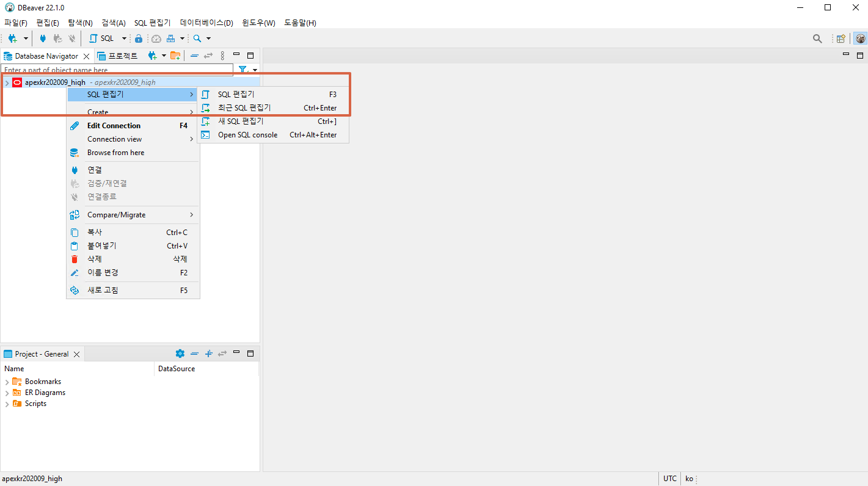Select the apexkr202009_high connection in the tree
Screen dimensions: 868x486
point(55,82)
